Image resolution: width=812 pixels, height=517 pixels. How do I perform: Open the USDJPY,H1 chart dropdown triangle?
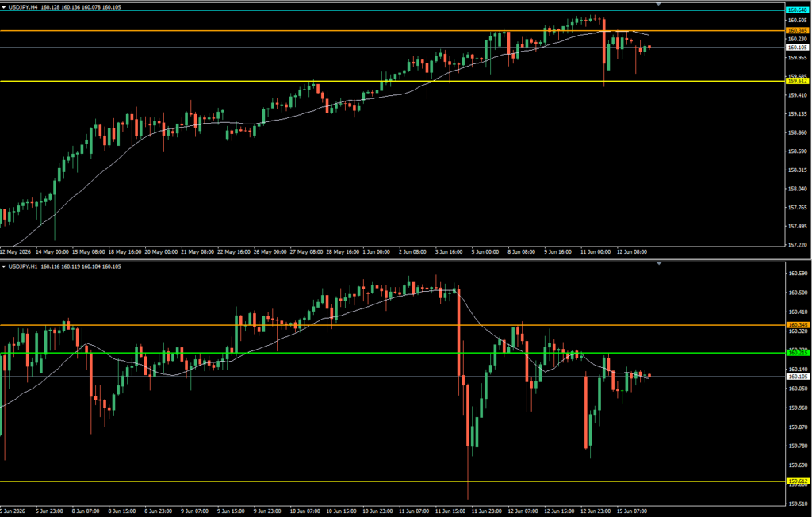(4, 266)
